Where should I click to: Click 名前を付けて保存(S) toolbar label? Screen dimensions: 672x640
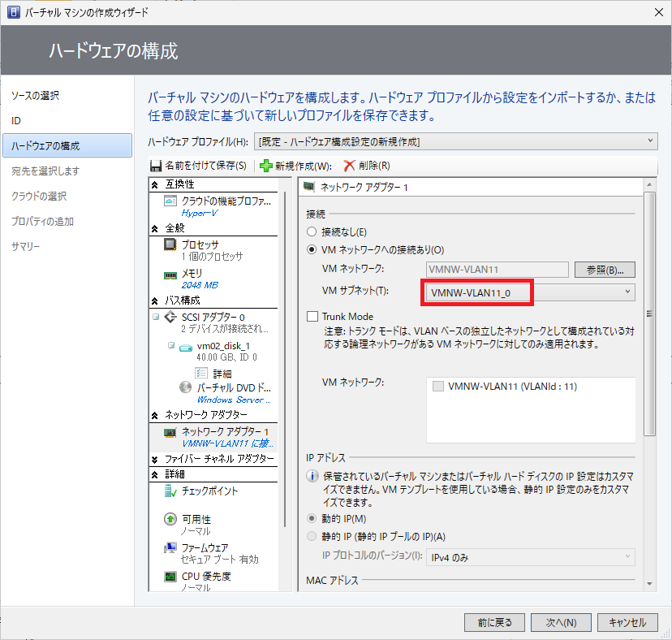click(205, 166)
